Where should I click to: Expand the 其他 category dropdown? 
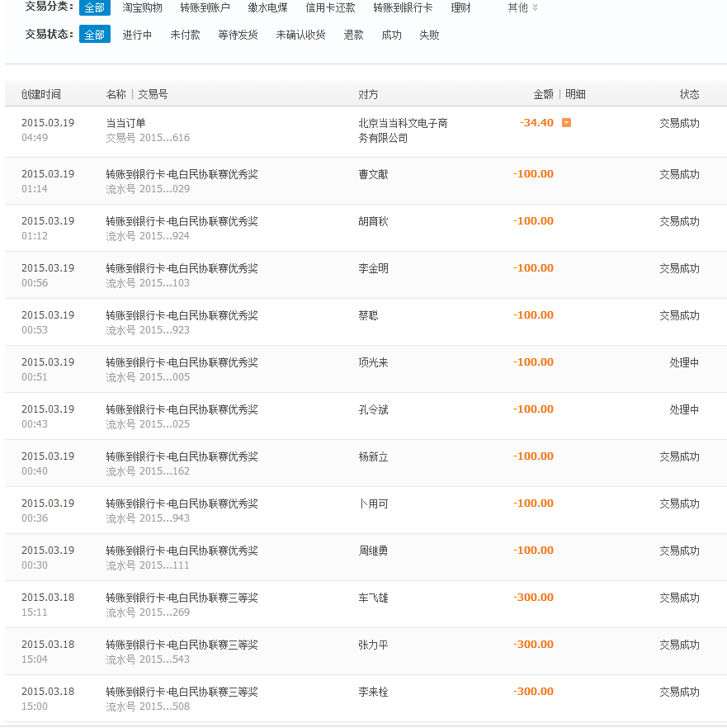[522, 7]
